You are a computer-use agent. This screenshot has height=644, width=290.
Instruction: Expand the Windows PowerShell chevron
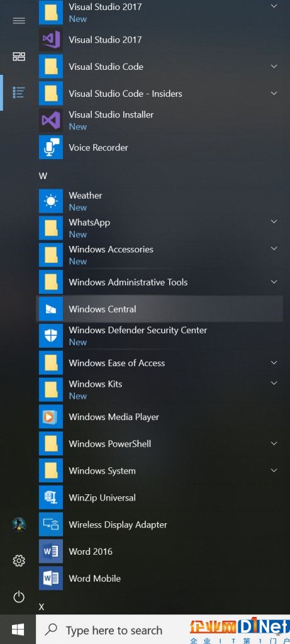pos(274,443)
